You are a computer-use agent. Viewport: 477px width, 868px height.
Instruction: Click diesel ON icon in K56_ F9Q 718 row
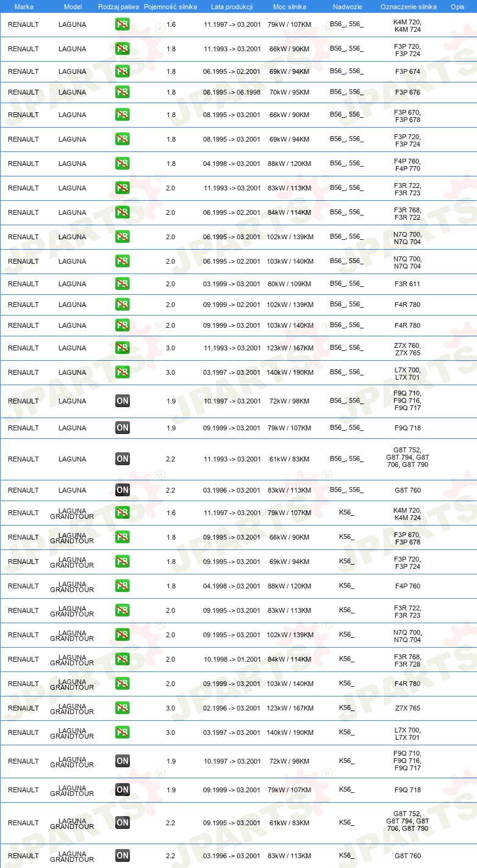click(x=123, y=790)
